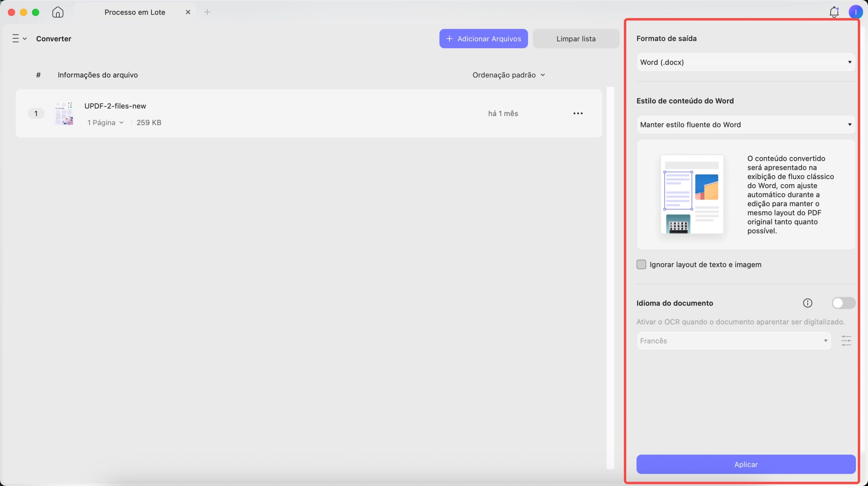Open the Francês language dropdown
Image resolution: width=868 pixels, height=486 pixels.
click(734, 341)
